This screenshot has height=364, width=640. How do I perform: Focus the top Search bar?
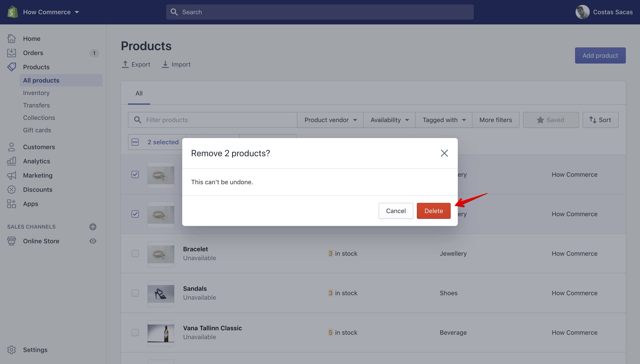pyautogui.click(x=320, y=12)
